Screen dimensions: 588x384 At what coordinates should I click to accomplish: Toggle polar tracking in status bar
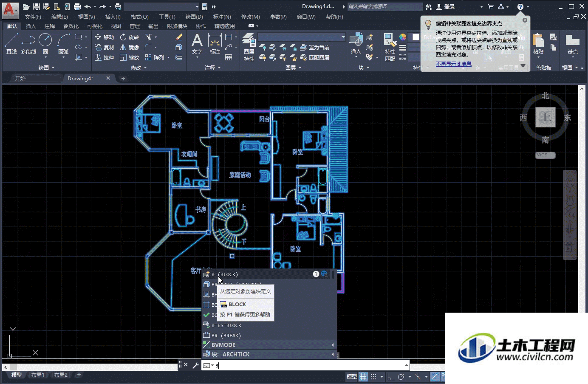[x=401, y=376]
